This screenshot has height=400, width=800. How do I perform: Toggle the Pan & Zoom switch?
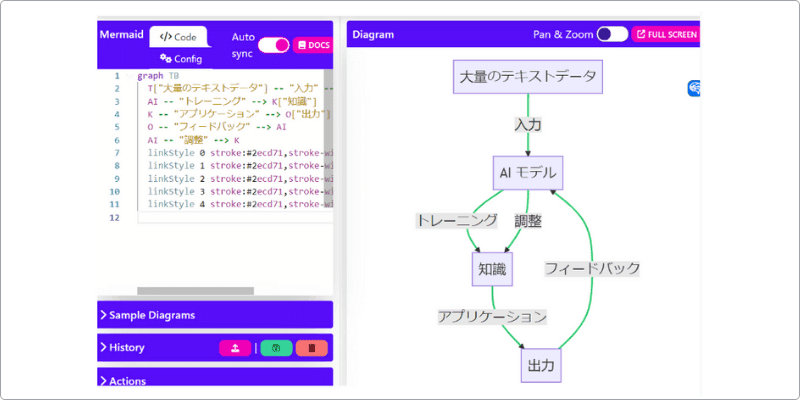[612, 34]
